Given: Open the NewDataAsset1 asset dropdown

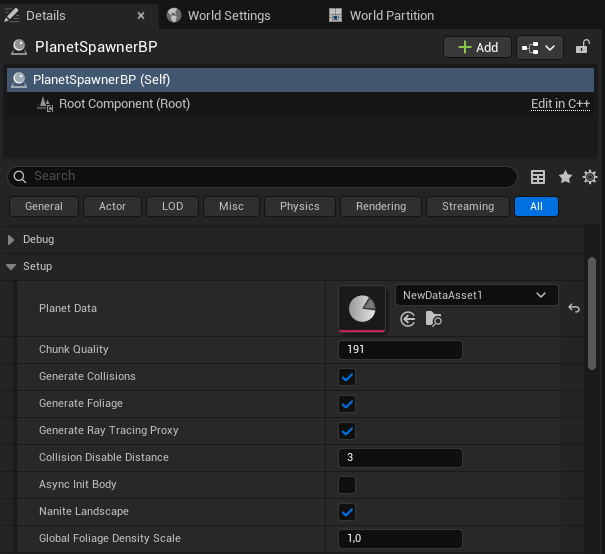Looking at the screenshot, I should (x=477, y=295).
